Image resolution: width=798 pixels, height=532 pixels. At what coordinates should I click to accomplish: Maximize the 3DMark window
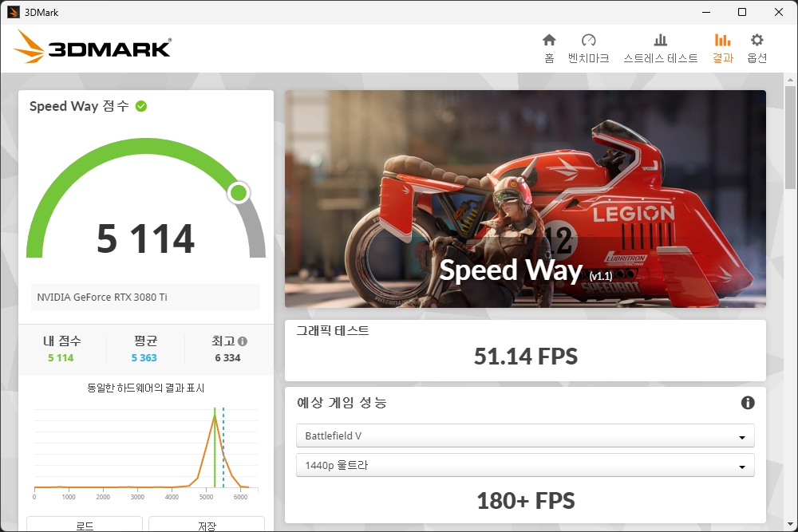point(742,12)
